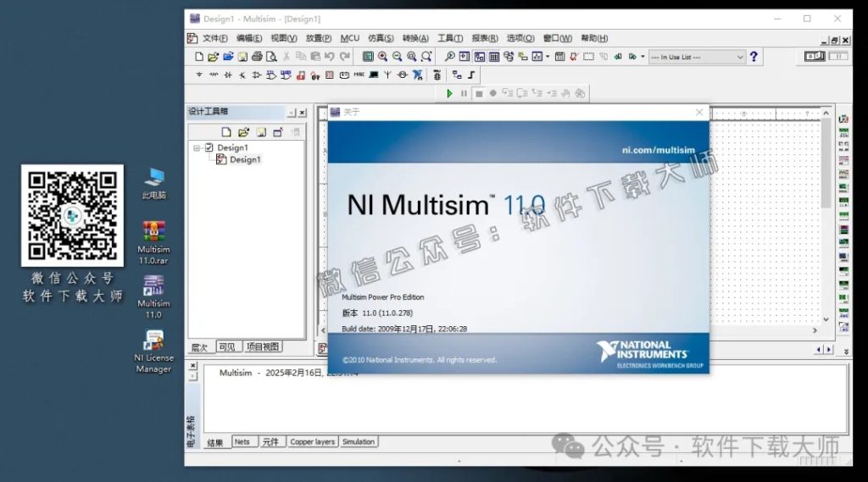Zoom in using the magnifier plus icon
868x482 pixels.
click(382, 57)
